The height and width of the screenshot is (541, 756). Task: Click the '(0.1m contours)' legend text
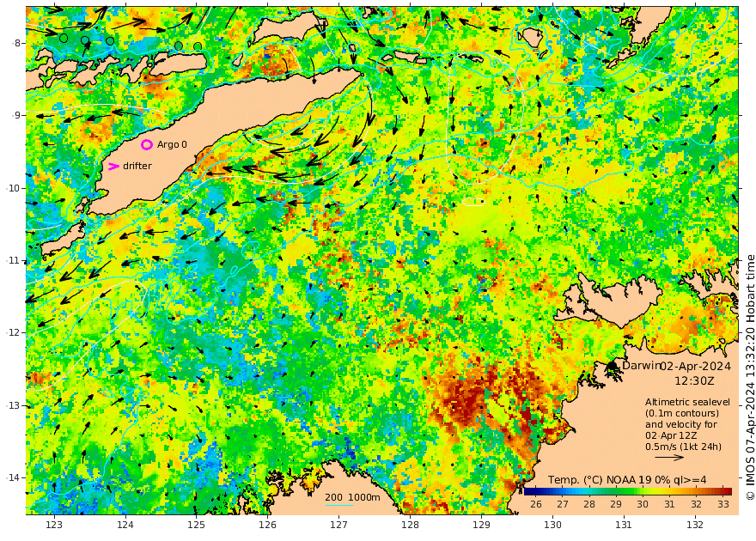682,413
